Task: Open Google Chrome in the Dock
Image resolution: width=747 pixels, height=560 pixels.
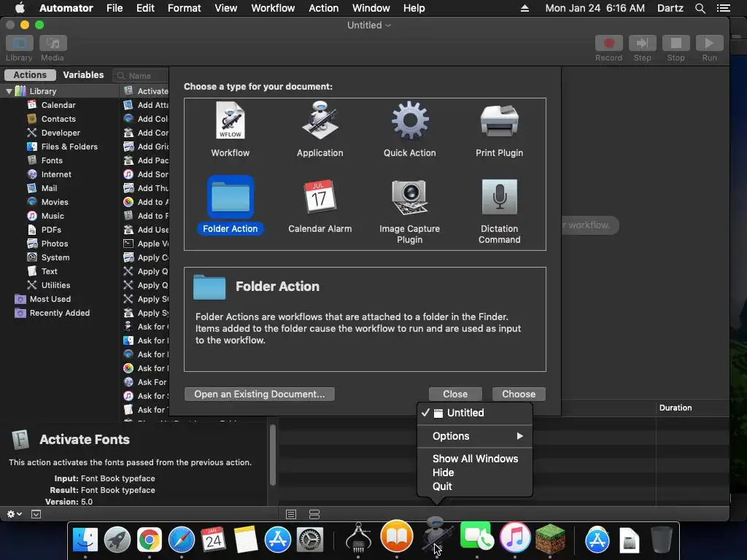Action: click(x=149, y=540)
